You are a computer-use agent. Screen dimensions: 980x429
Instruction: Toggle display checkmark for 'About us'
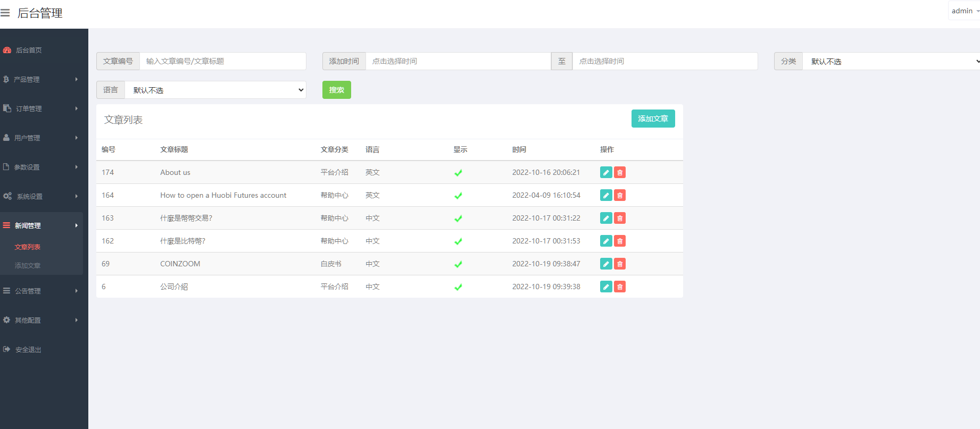click(x=458, y=173)
